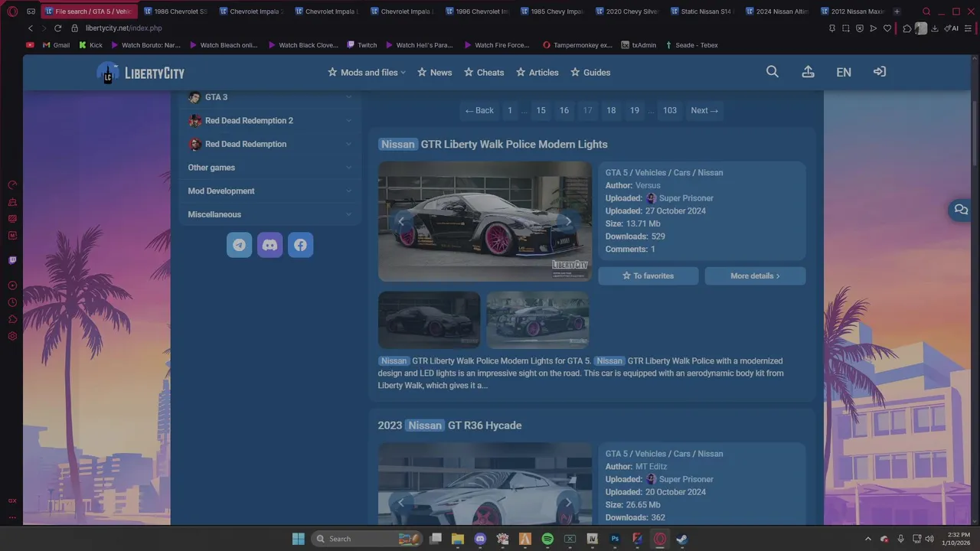Open the player icon in Opera sidebar
Viewport: 980px width, 551px height.
(x=12, y=285)
